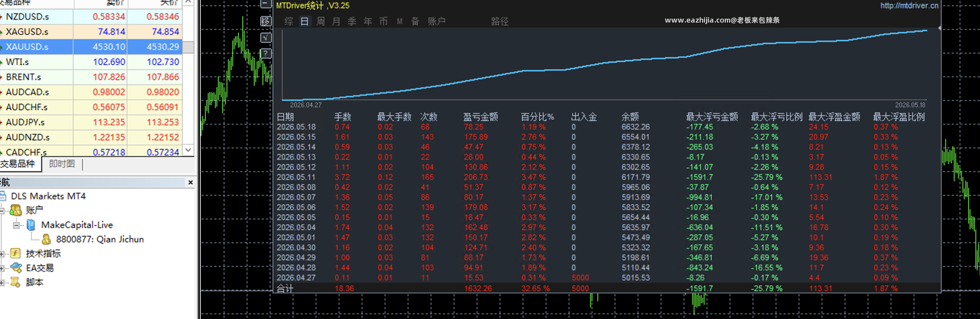
Task: Select the NZDUSD.s symbol
Action: click(x=27, y=17)
